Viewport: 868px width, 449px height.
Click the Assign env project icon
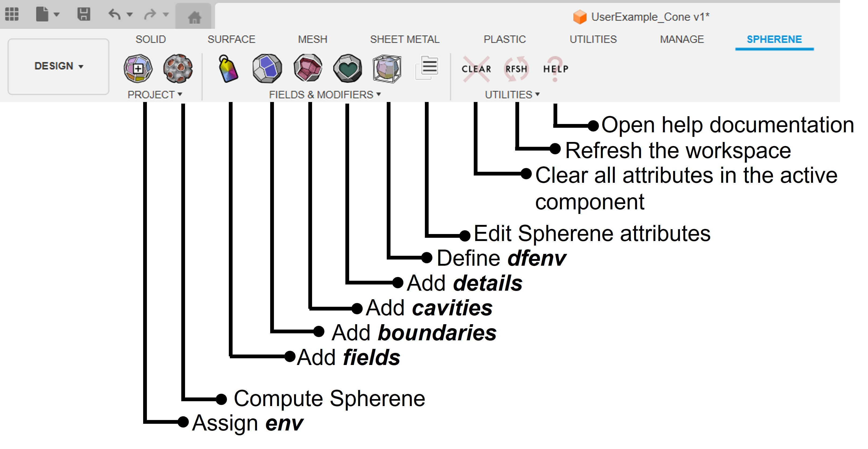coord(138,69)
